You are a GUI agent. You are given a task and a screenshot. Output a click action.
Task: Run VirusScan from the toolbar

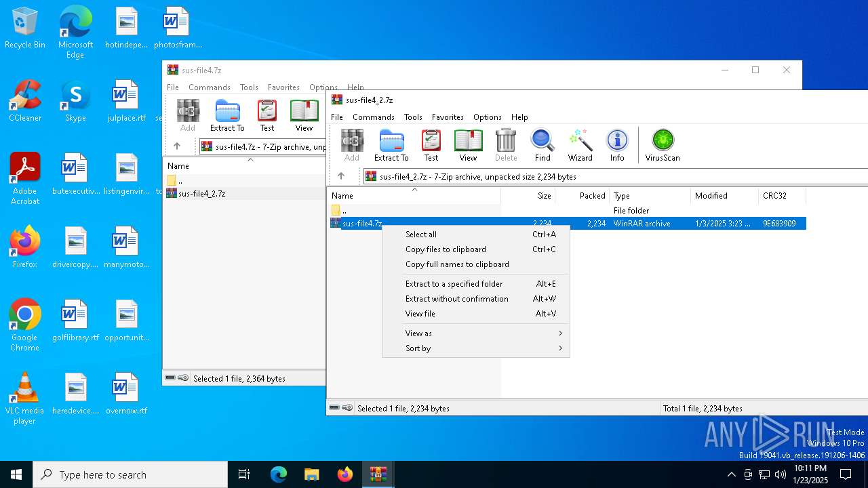point(663,146)
